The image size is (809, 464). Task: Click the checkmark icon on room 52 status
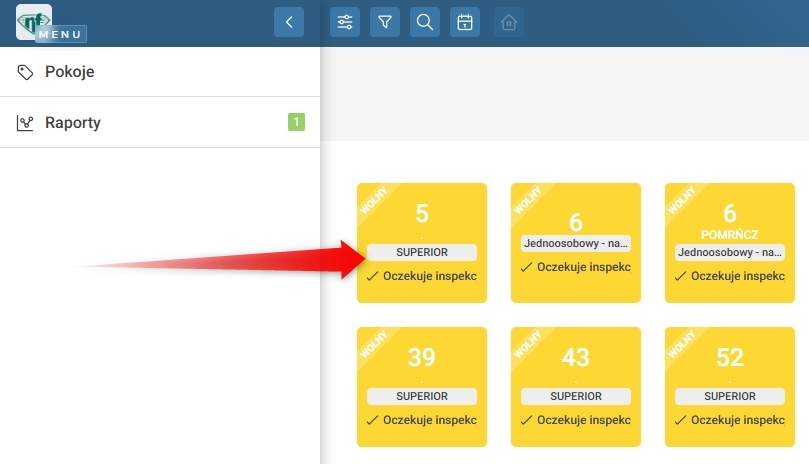click(x=681, y=421)
